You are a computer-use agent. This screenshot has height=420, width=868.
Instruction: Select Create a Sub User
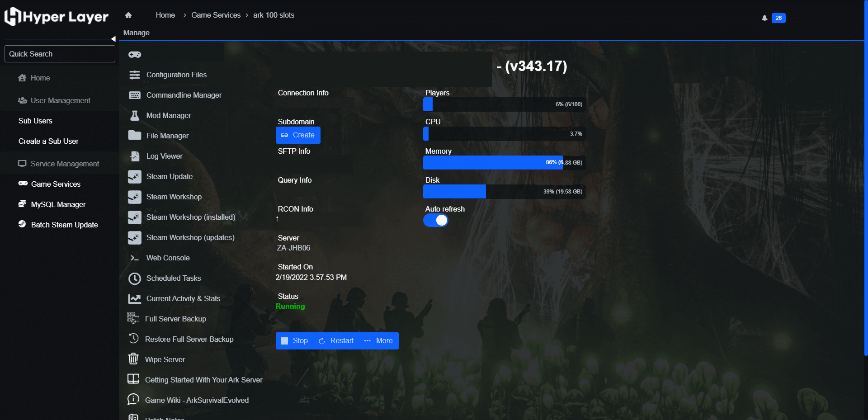[48, 141]
